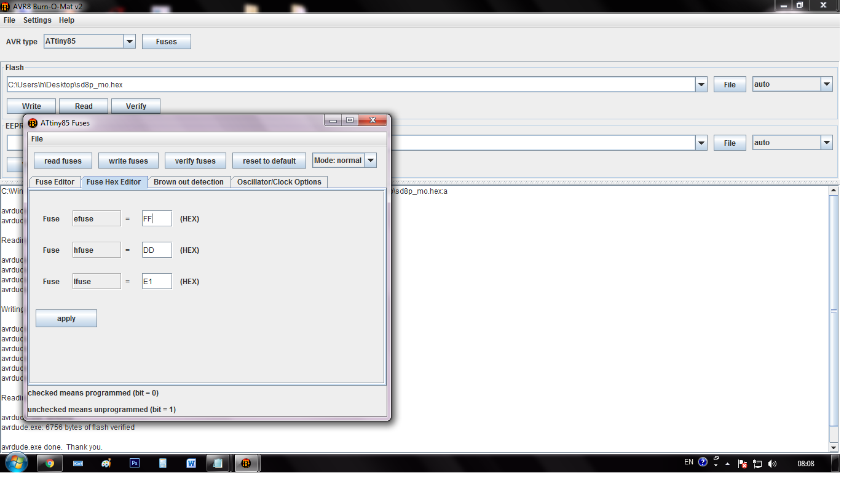Screen dimensions: 868x497
Task: Click the "avrdude.exe done. Thank you." log line
Action: tap(52, 447)
